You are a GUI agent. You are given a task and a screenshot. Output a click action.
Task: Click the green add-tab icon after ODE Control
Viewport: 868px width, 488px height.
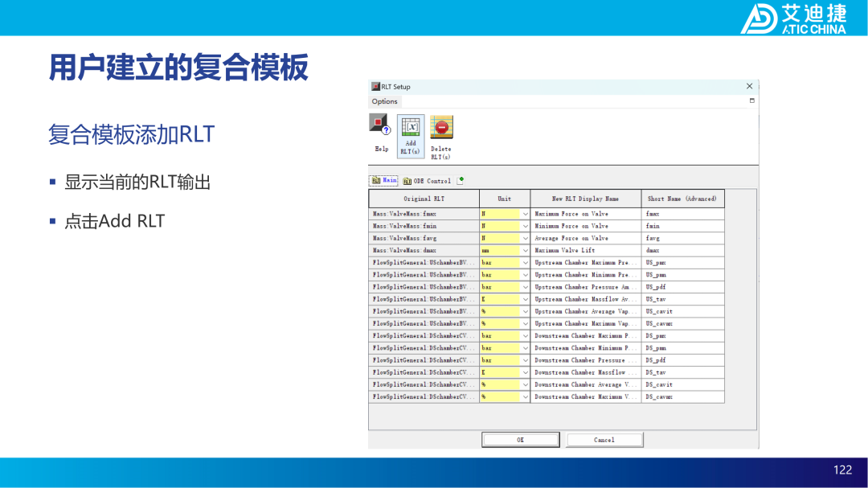(x=461, y=180)
